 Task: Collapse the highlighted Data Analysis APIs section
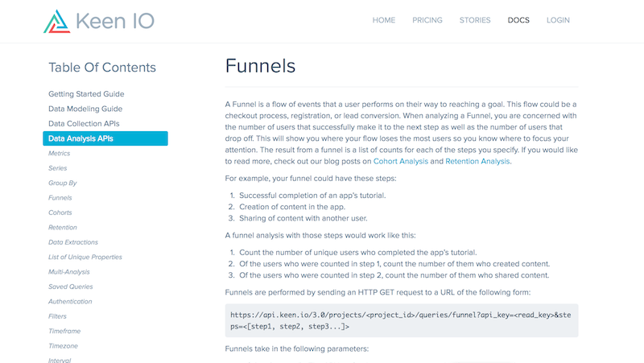(105, 138)
